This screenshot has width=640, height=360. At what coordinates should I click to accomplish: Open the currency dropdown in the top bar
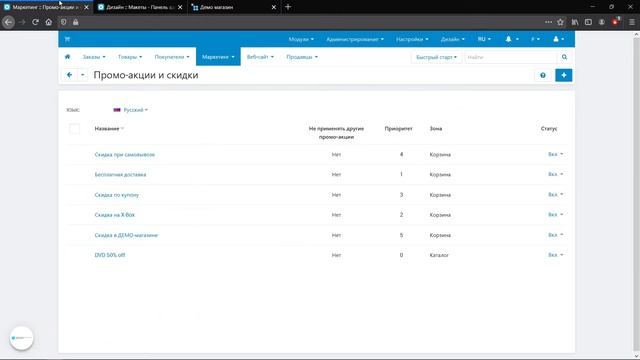click(x=535, y=39)
